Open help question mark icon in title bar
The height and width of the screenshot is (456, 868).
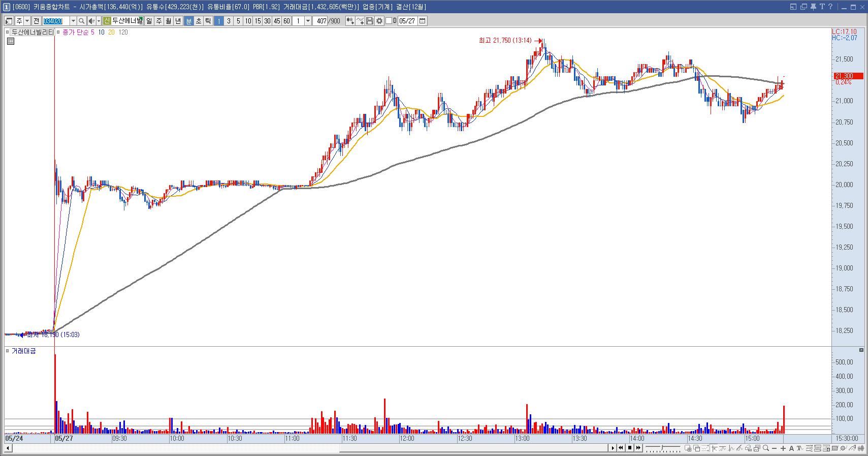coord(830,7)
